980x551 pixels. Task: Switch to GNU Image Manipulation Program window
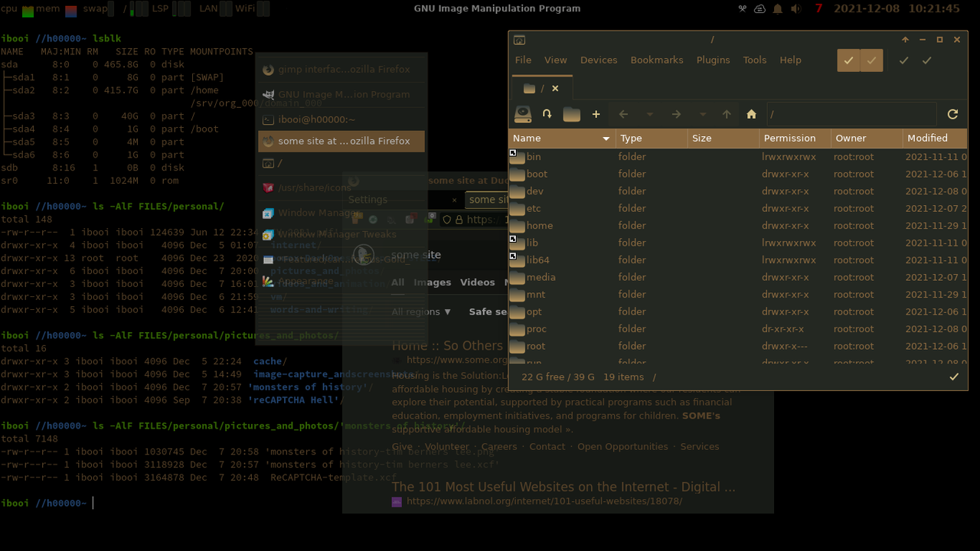(341, 95)
